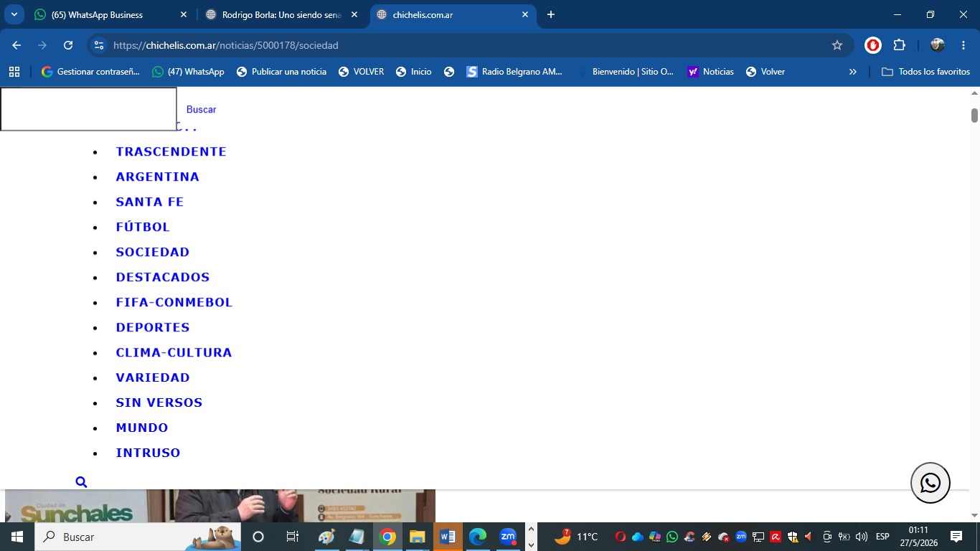Launch Word from the taskbar
The image size is (980, 551).
point(447,537)
